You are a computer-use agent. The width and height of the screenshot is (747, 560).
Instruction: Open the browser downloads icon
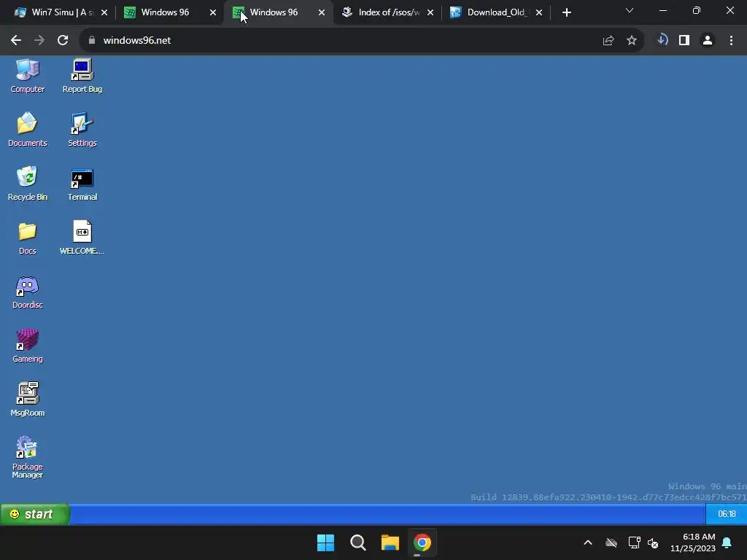662,40
